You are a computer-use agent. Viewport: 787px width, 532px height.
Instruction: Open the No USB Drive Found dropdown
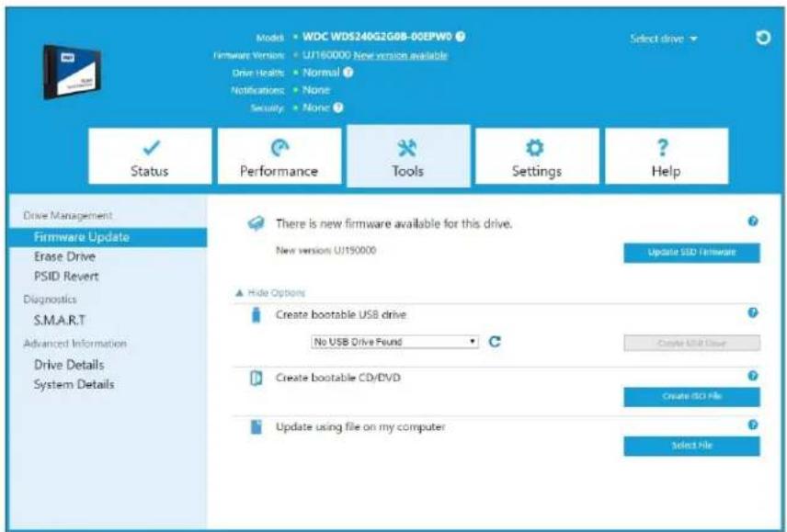[x=394, y=342]
